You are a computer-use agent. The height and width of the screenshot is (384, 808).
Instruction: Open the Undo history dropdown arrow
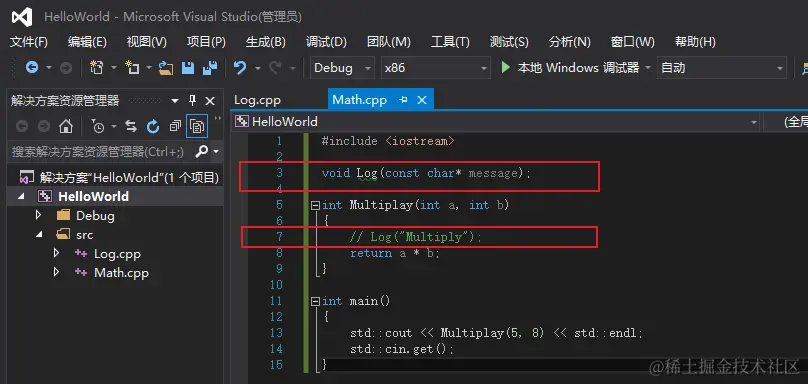click(x=257, y=68)
